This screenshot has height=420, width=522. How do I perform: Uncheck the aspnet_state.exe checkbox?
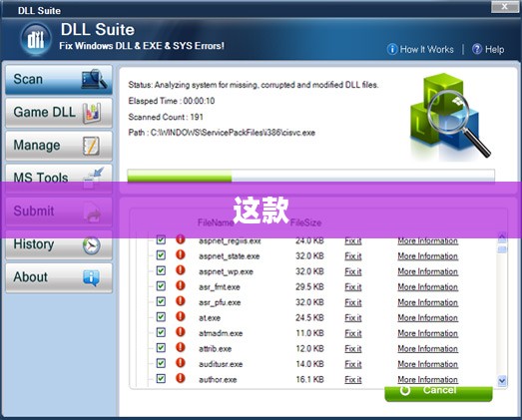(x=161, y=255)
